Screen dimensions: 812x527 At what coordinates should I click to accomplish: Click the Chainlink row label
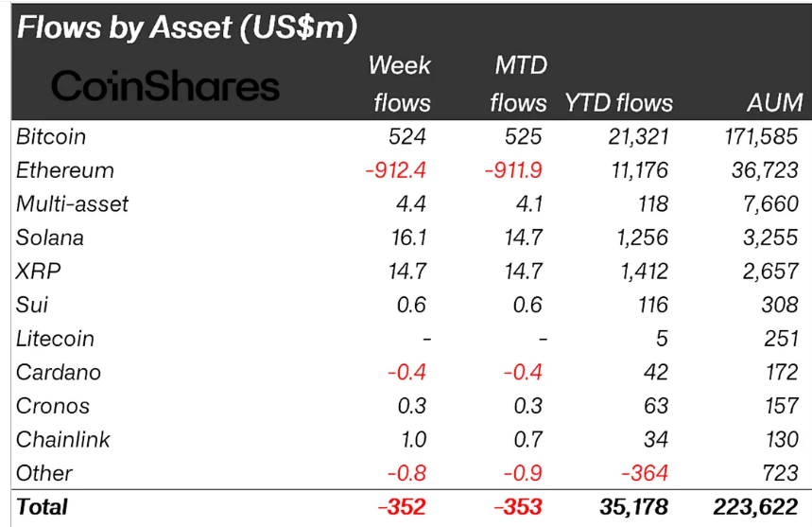pyautogui.click(x=62, y=439)
